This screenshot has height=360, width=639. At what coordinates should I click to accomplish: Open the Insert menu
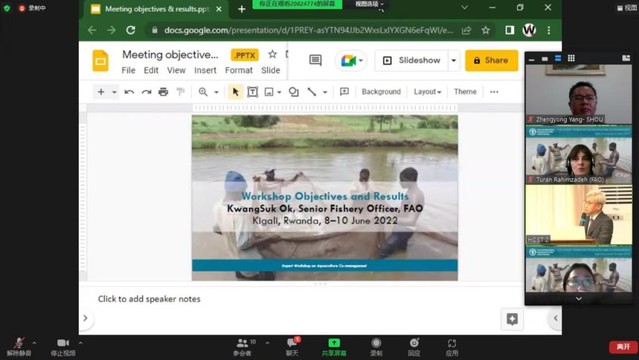pos(205,70)
